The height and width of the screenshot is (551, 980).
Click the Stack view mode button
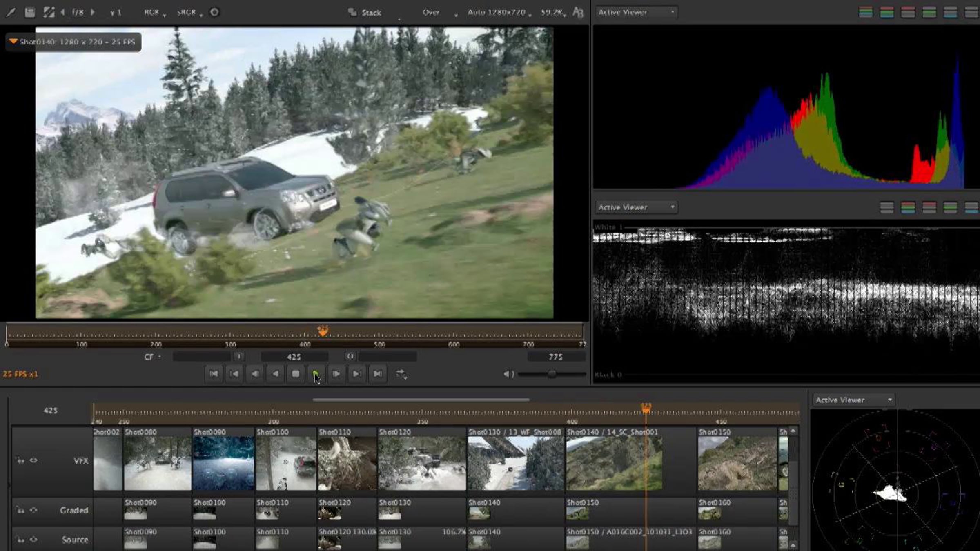coord(365,12)
